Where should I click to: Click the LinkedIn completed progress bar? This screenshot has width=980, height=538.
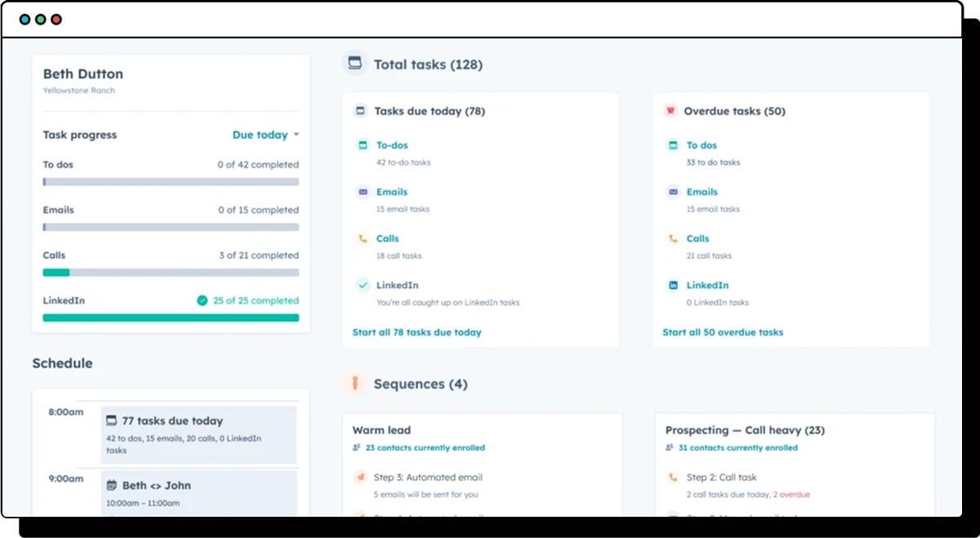171,318
